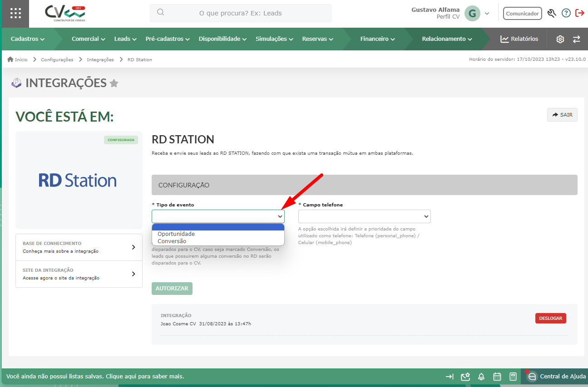Click the Central de Ajuda chat icon
Image resolution: width=588 pixels, height=387 pixels.
pos(532,377)
